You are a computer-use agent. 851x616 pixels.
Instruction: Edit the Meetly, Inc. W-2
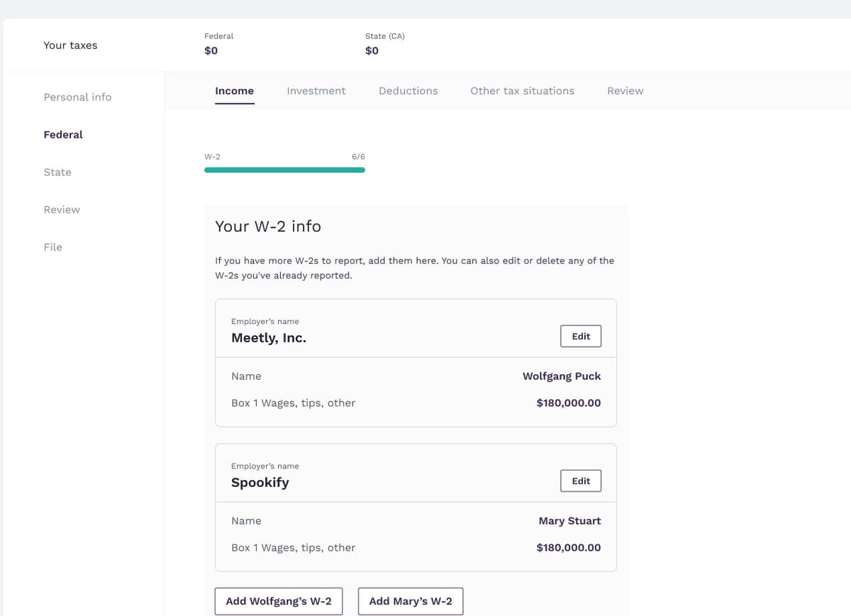581,336
